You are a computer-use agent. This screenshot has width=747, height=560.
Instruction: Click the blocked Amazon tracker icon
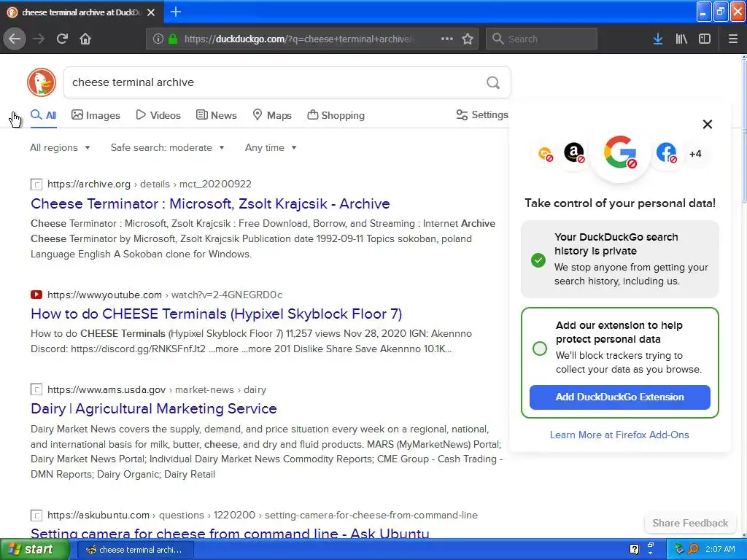(575, 153)
